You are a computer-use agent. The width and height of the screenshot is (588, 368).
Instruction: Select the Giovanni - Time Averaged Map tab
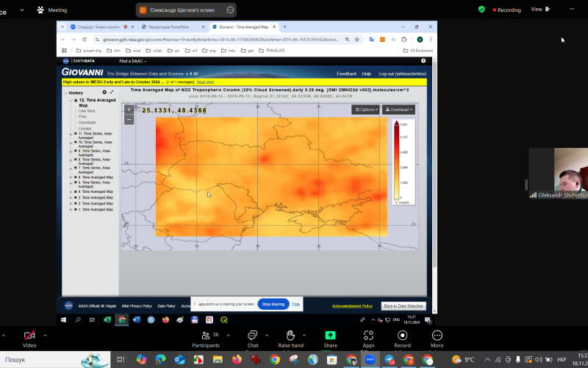pyautogui.click(x=244, y=27)
